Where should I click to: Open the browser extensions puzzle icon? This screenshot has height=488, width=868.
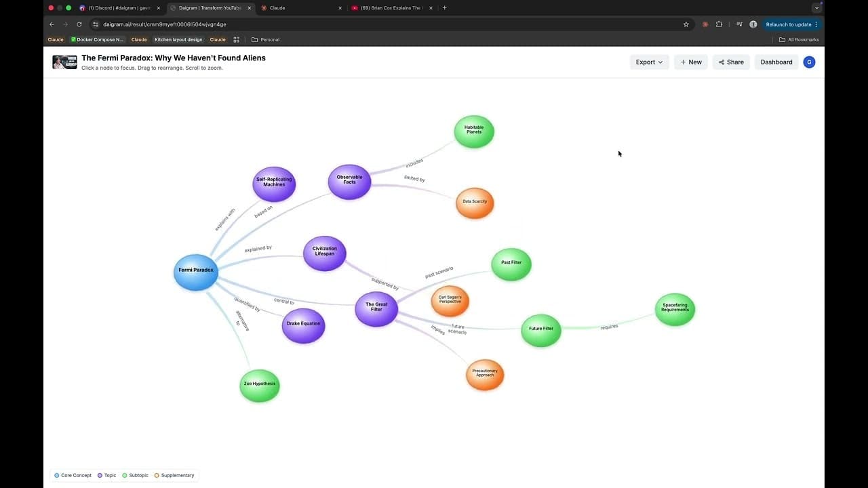coord(719,24)
